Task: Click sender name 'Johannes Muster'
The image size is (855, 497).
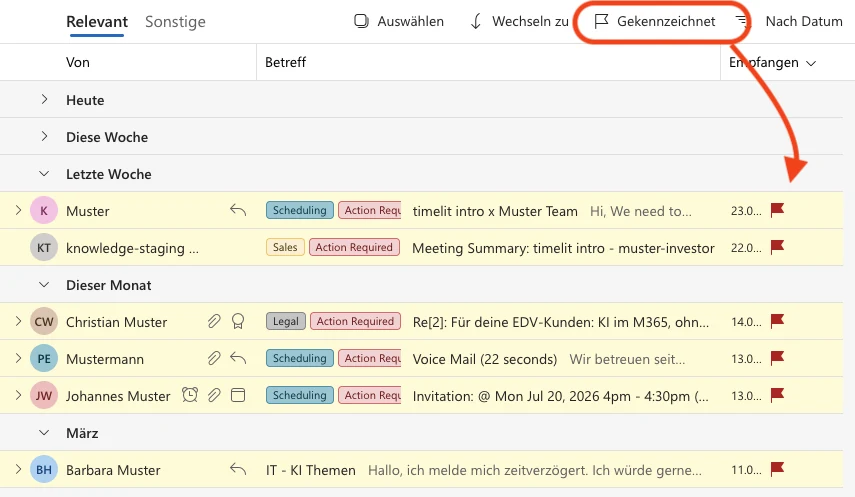Action: point(118,396)
